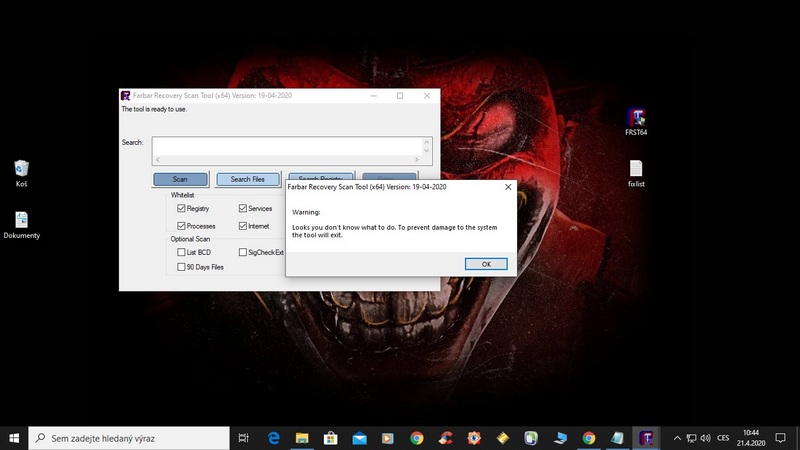The height and width of the screenshot is (450, 800).
Task: Switch to the running Chrome window in taskbar
Action: coord(589,438)
